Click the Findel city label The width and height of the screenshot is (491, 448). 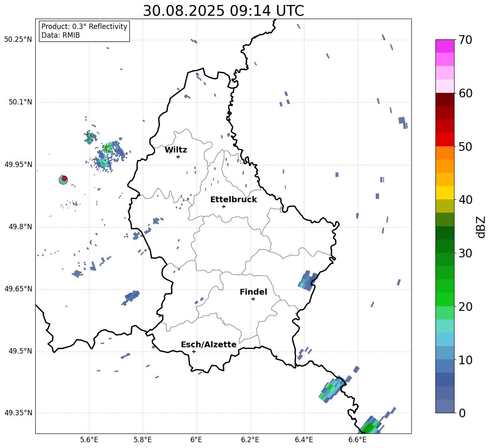point(253,292)
